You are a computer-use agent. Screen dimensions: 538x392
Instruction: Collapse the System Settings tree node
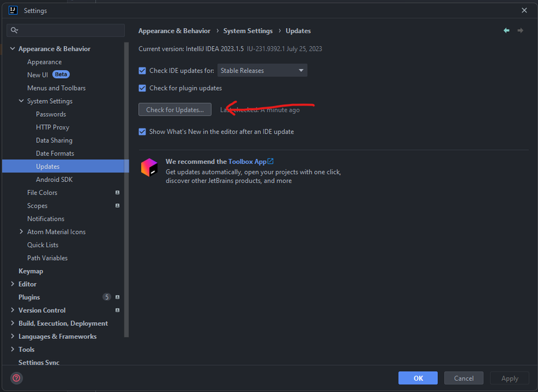[x=21, y=101]
